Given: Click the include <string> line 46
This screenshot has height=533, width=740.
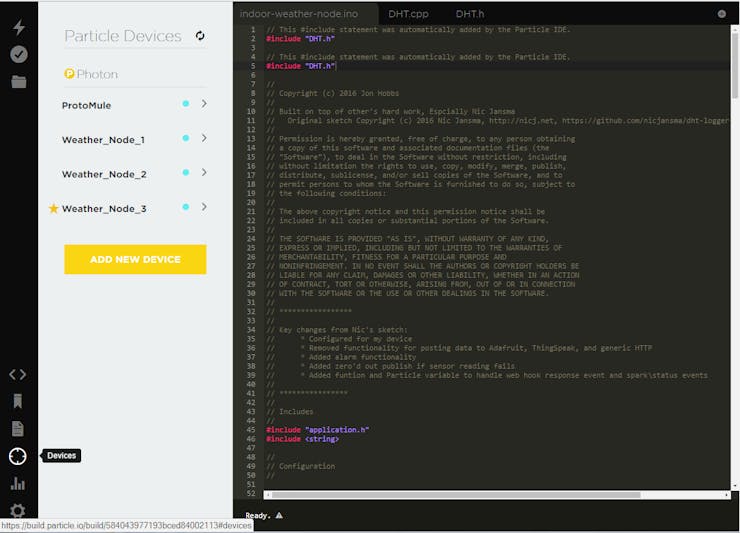Looking at the screenshot, I should 303,439.
